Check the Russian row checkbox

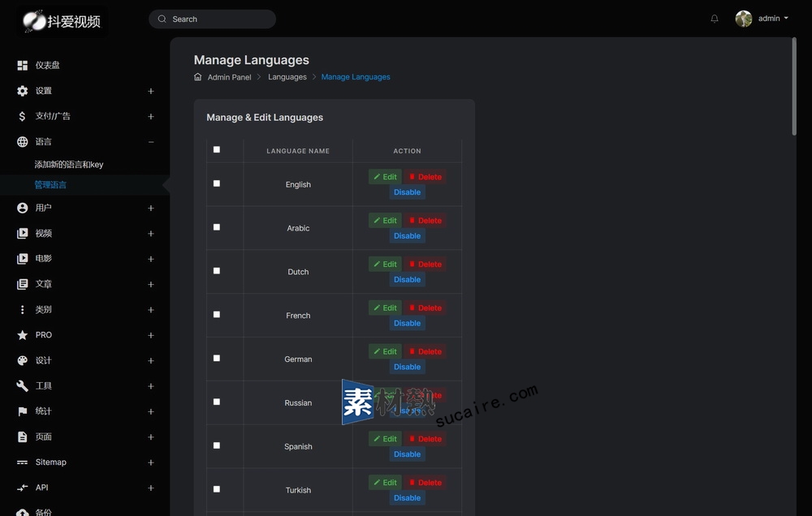[x=217, y=402]
